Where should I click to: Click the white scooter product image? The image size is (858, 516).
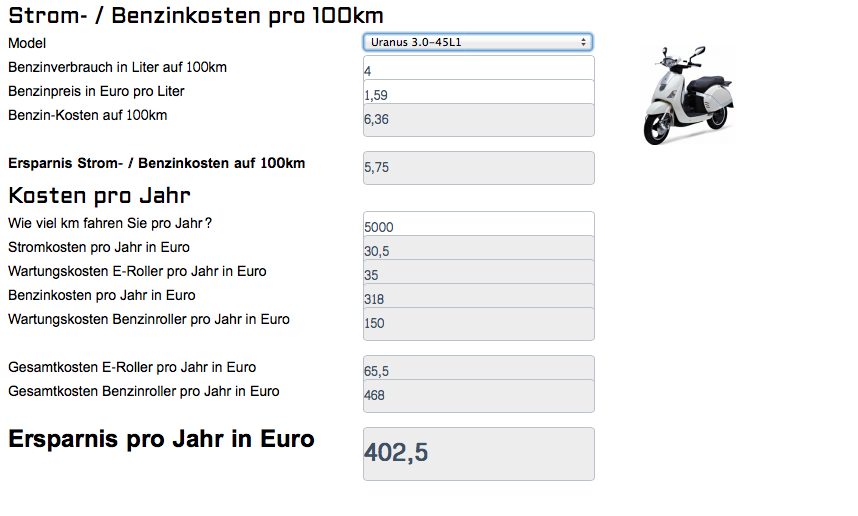coord(688,95)
